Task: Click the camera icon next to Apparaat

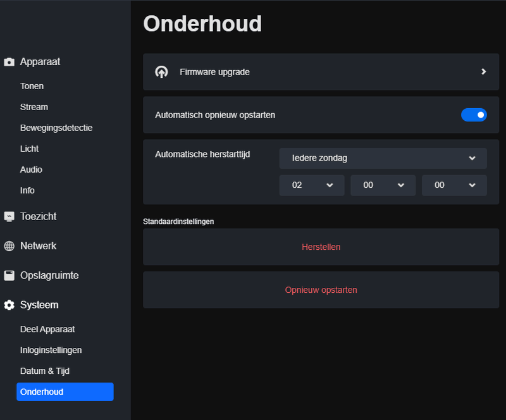Action: pyautogui.click(x=9, y=61)
